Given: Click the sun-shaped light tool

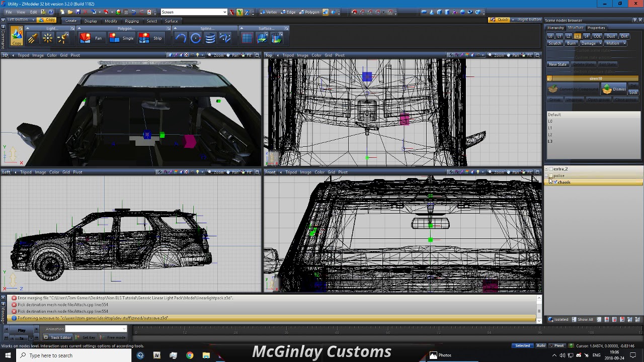Looking at the screenshot, I should click(48, 38).
